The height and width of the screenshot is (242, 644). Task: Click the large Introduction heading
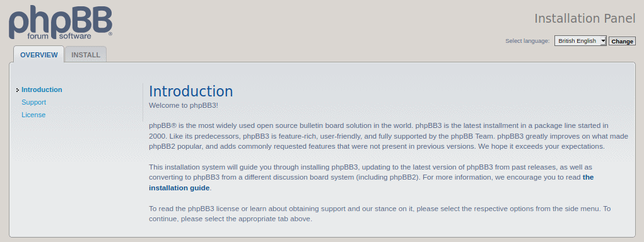(191, 91)
